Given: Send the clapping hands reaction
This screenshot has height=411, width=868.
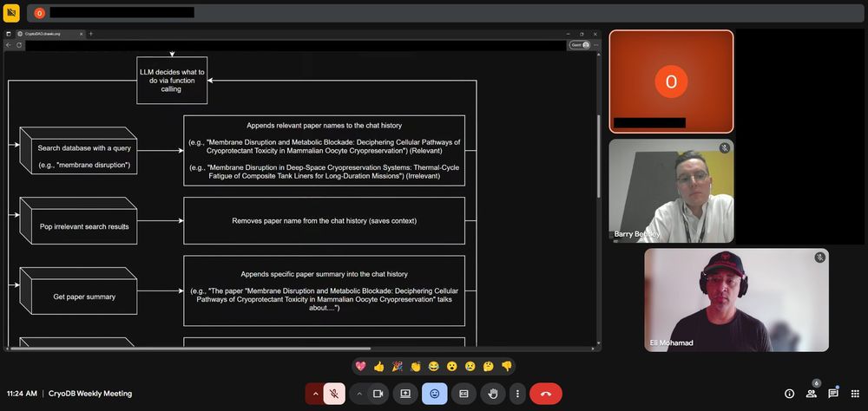Looking at the screenshot, I should click(416, 366).
